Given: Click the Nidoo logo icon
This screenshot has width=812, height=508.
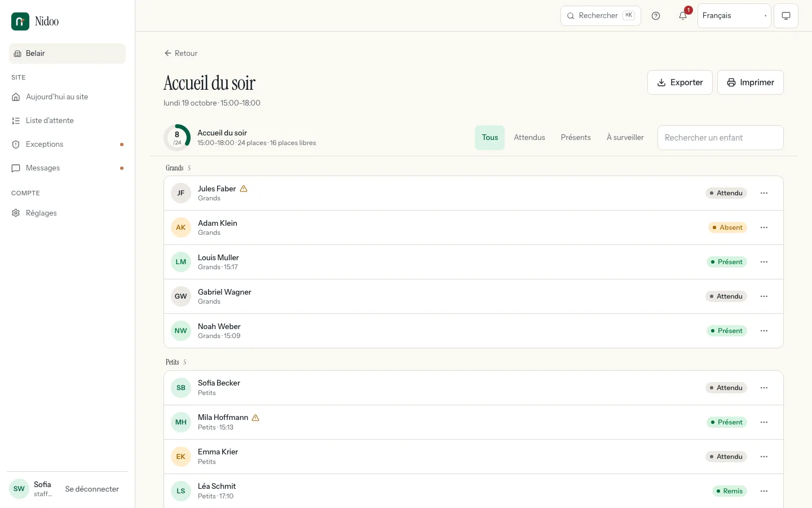Looking at the screenshot, I should pos(20,21).
